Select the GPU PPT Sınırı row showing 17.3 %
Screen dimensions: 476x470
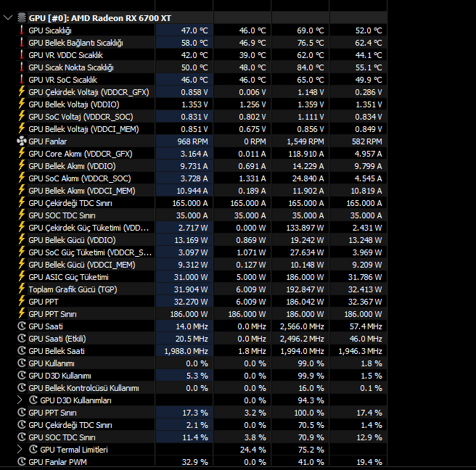coord(52,413)
